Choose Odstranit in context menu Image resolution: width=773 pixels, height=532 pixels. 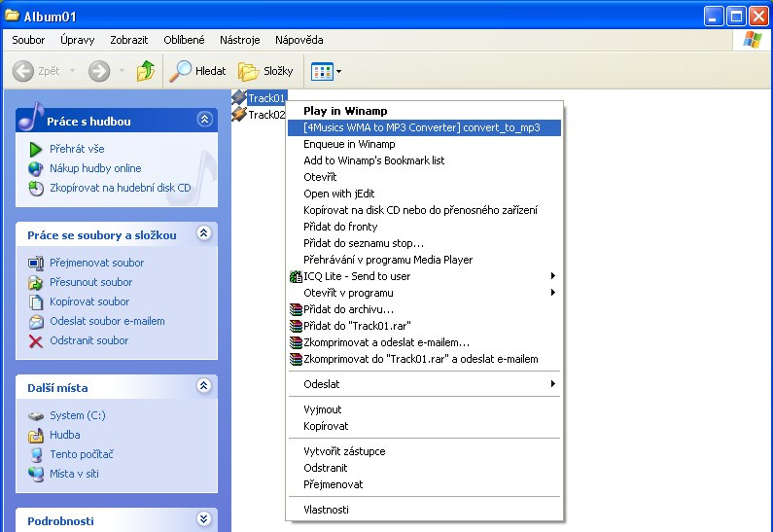pyautogui.click(x=424, y=468)
